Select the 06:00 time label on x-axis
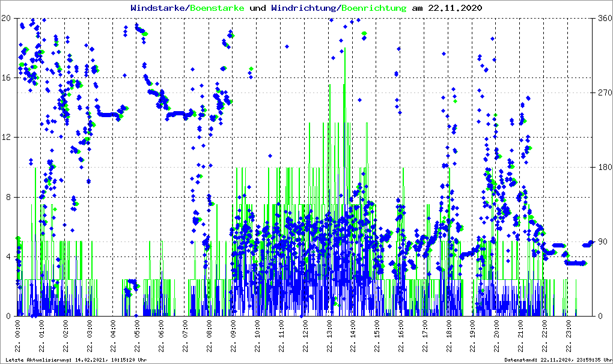613x364 pixels. (162, 339)
